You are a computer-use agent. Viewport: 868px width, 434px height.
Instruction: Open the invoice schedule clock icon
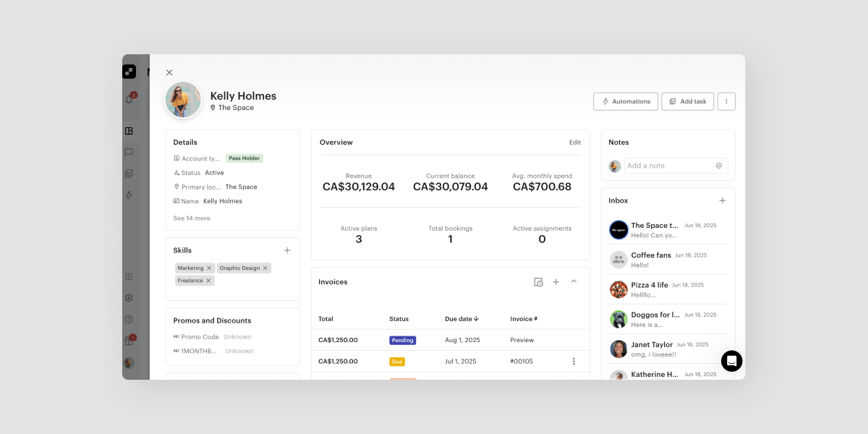[538, 282]
